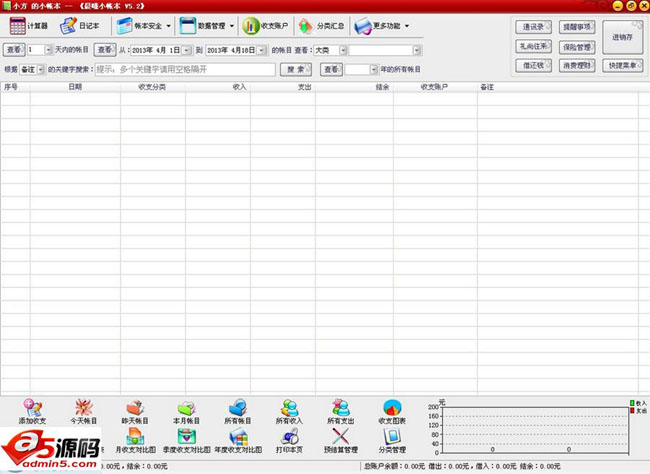
Task: Open the 计算器 calculator tool
Action: [28, 26]
